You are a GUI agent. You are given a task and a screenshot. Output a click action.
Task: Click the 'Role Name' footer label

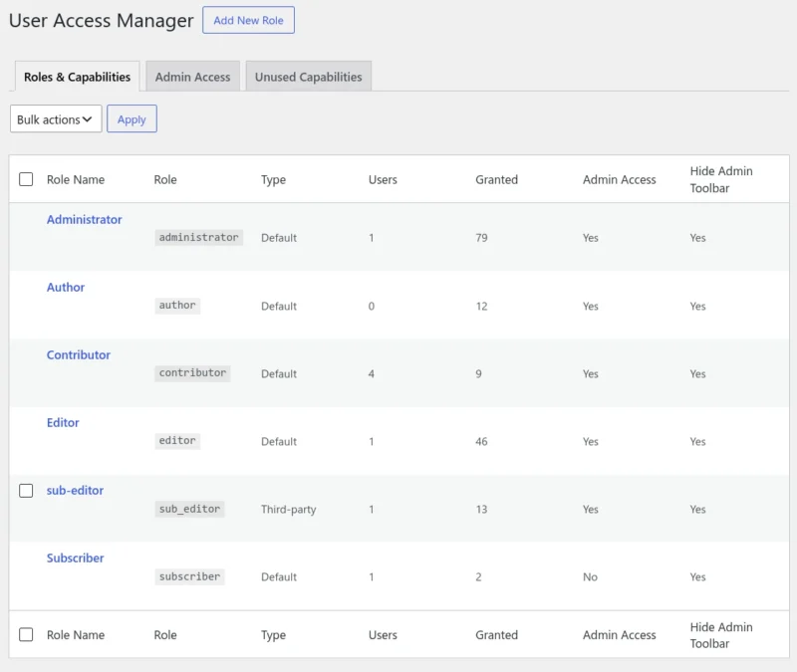click(76, 635)
